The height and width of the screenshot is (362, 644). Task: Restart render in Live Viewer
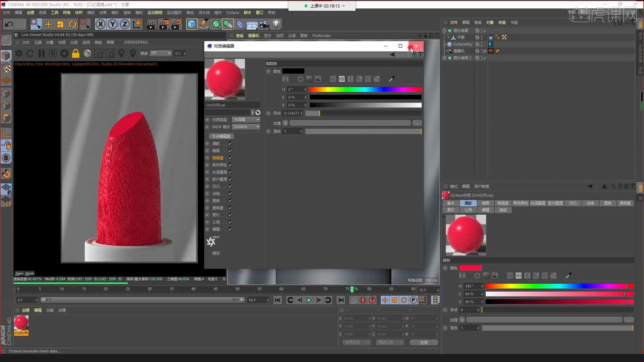30,53
